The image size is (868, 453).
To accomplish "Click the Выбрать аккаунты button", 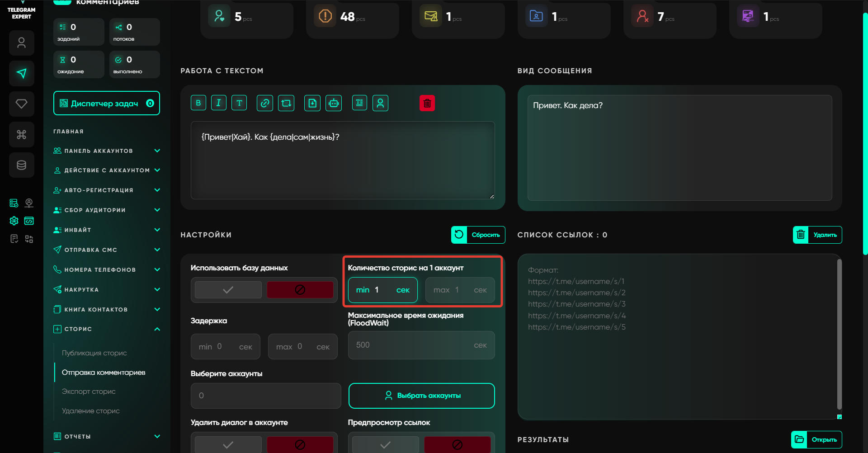I will pyautogui.click(x=421, y=396).
